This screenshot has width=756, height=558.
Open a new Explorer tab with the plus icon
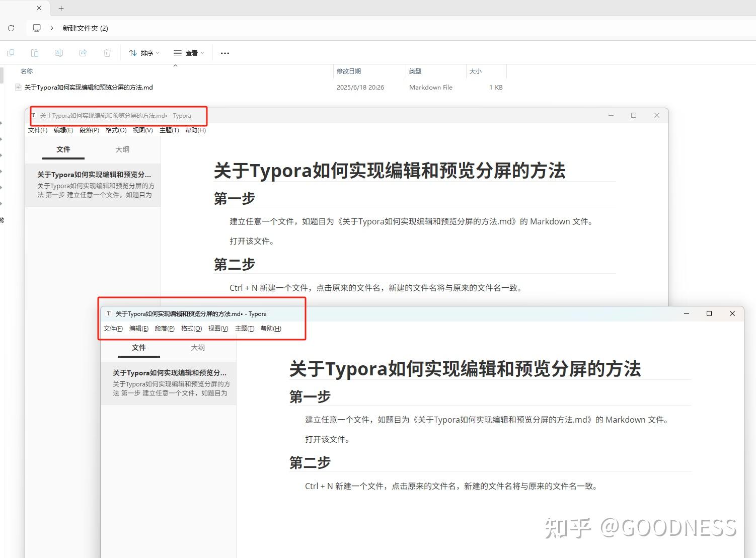pos(61,8)
